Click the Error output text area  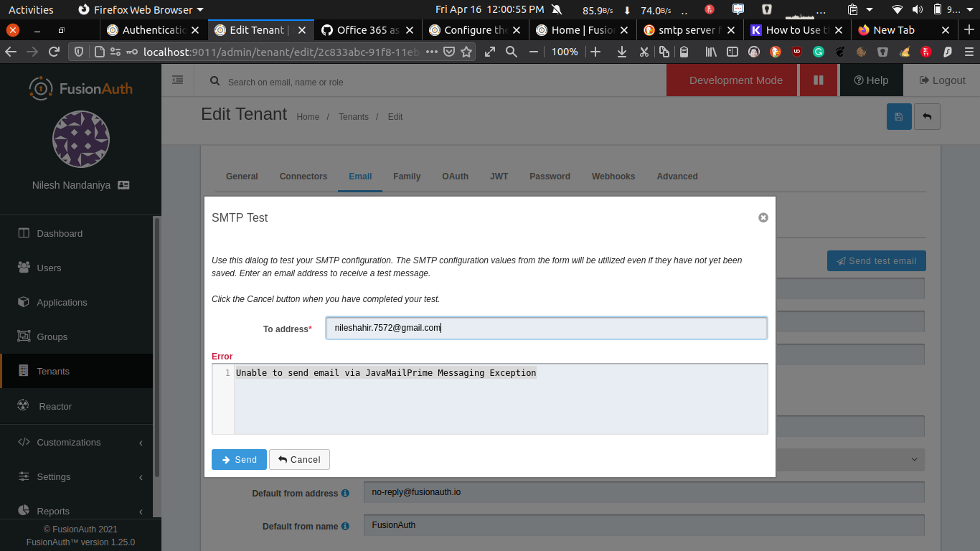[x=490, y=398]
